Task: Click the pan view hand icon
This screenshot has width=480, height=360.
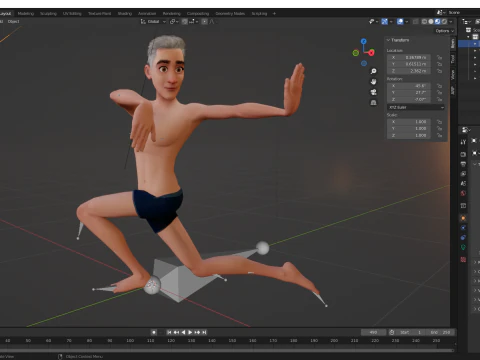Action: coord(374,82)
